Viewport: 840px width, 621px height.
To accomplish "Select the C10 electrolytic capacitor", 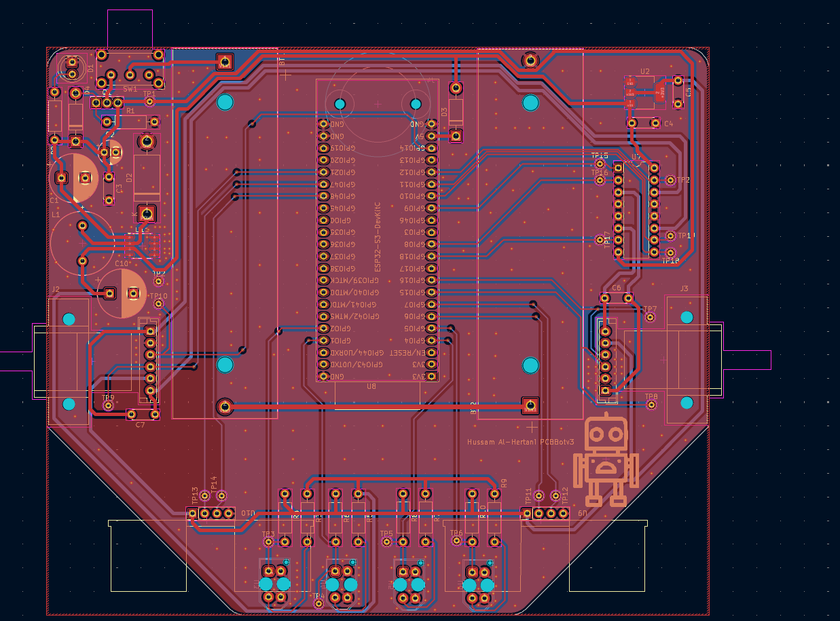I will click(122, 293).
